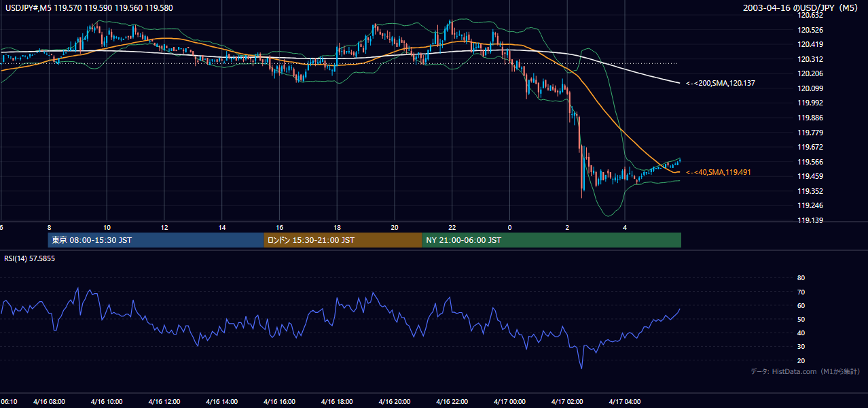Click the RSI(14) 57.5855 indicator label
Image resolution: width=868 pixels, height=408 pixels.
click(x=29, y=259)
